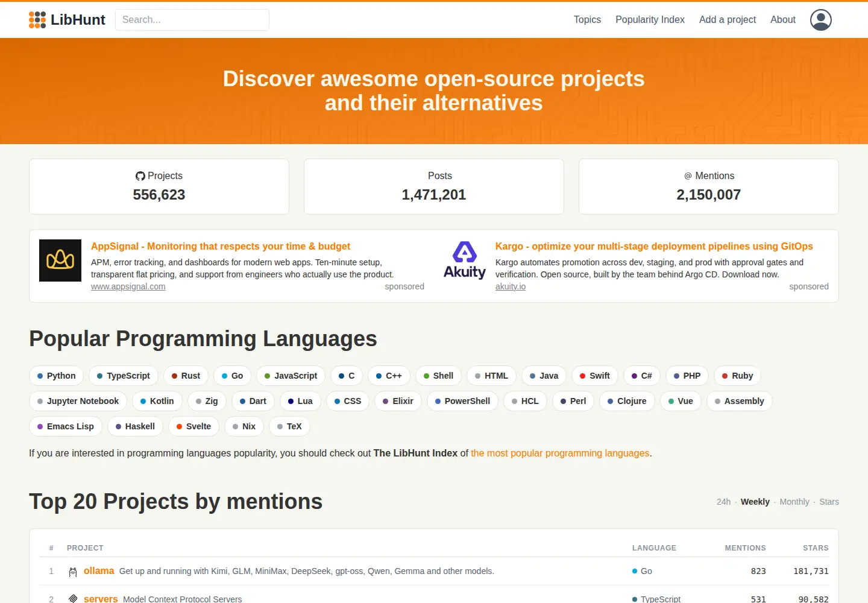Open the Go language tag

pyautogui.click(x=232, y=376)
